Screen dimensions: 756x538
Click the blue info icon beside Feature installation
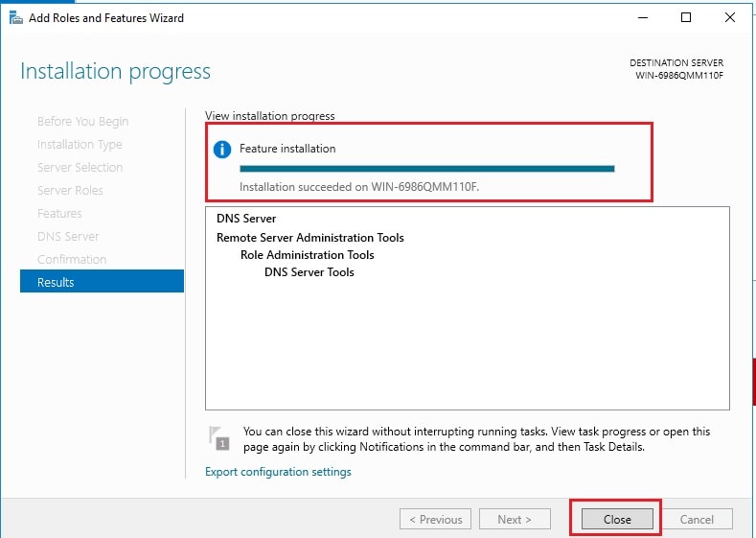click(x=221, y=149)
